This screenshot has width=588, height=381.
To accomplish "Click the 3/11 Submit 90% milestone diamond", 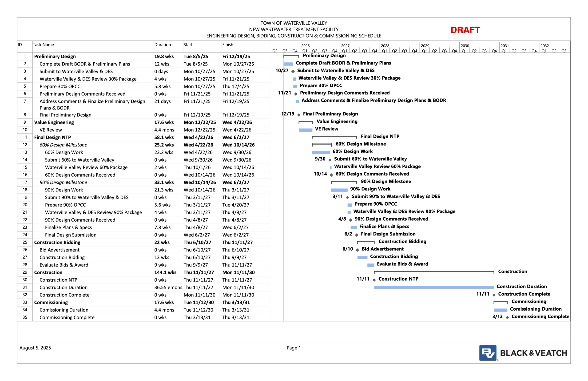I will pyautogui.click(x=347, y=198).
